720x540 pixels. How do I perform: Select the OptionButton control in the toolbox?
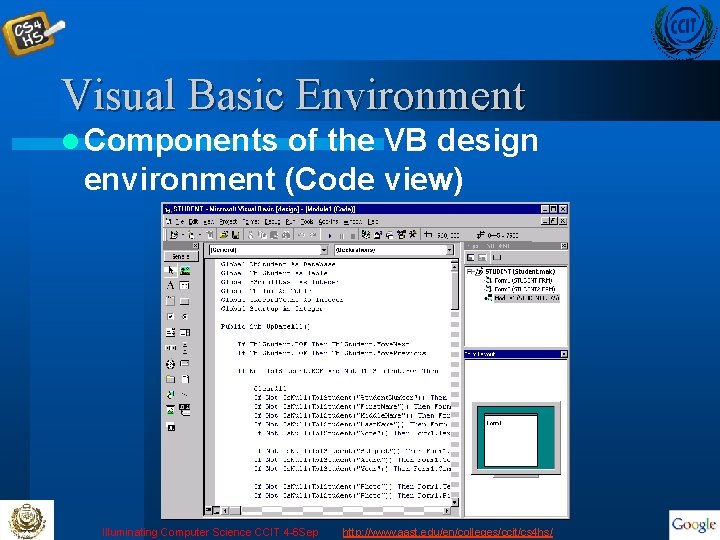(x=185, y=316)
